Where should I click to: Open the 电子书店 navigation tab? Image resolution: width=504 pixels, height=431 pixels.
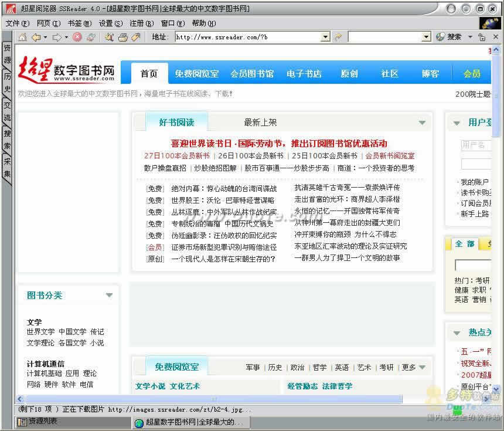coord(304,74)
